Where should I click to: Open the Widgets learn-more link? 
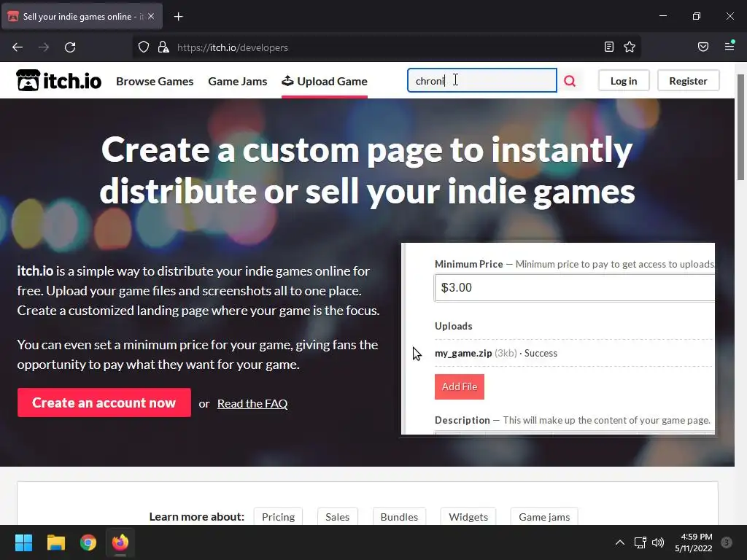(468, 517)
